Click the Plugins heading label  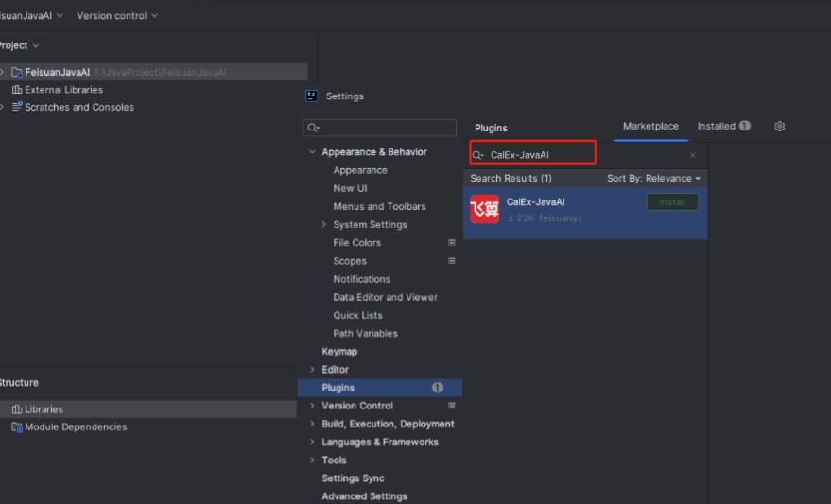coord(491,129)
